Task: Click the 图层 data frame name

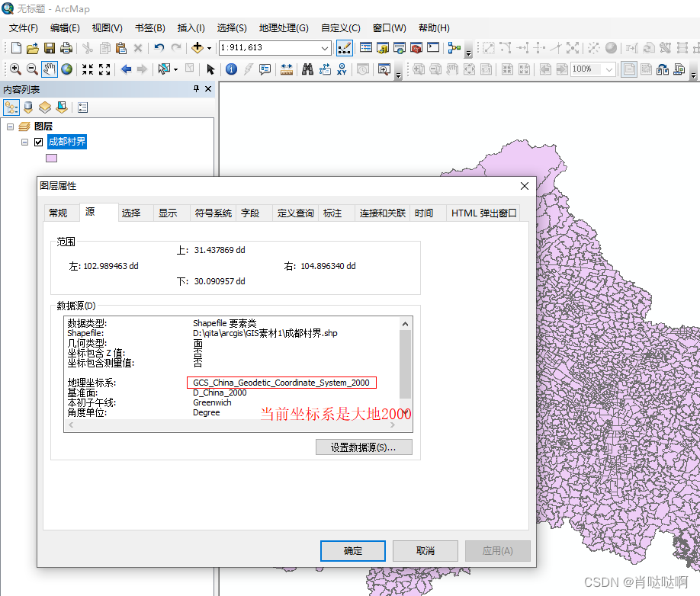Action: (x=43, y=127)
